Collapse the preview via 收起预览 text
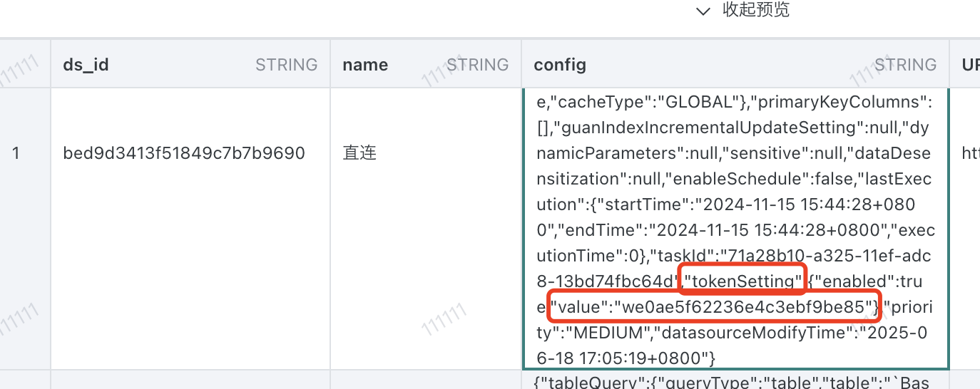 tap(756, 10)
